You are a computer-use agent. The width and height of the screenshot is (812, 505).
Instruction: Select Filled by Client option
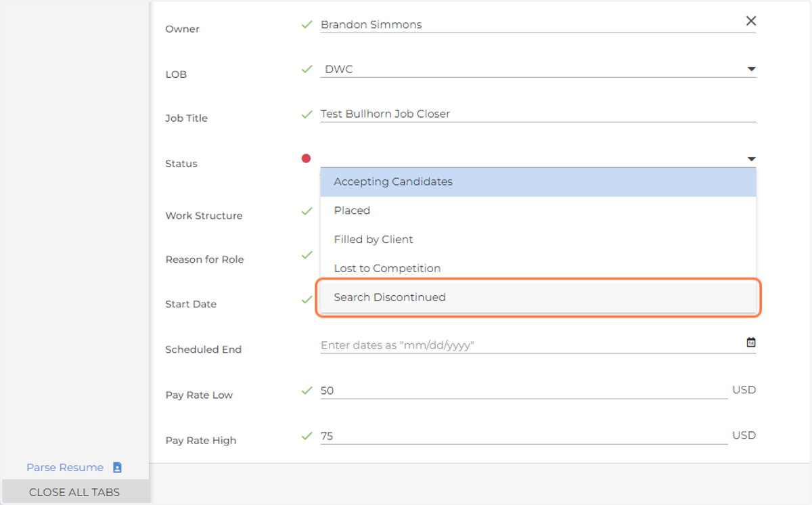[x=538, y=240]
